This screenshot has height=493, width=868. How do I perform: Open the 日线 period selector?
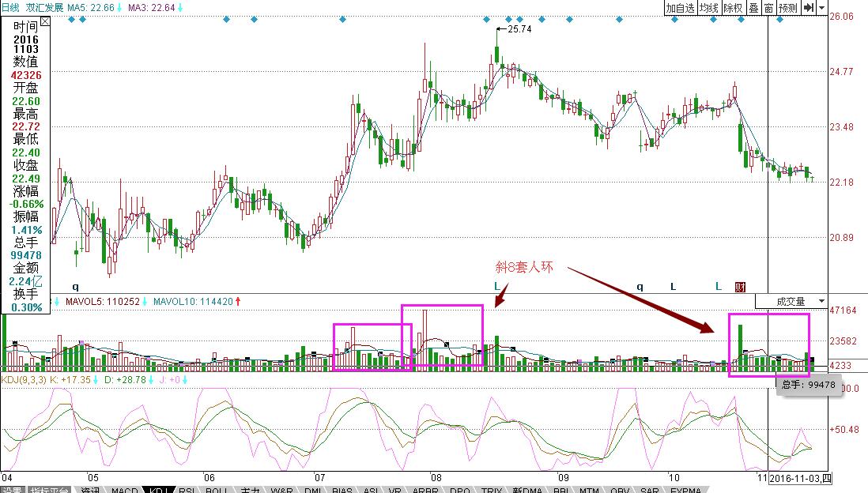pyautogui.click(x=10, y=8)
